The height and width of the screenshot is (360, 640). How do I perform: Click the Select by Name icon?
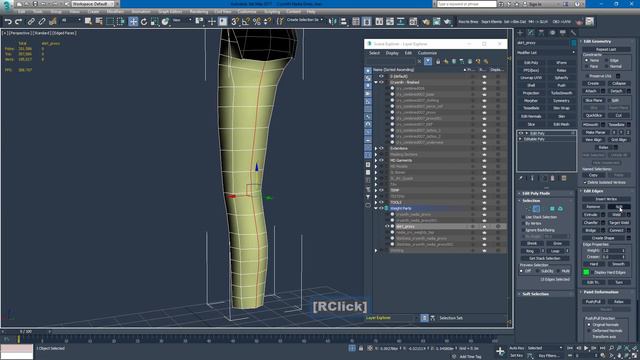point(99,21)
